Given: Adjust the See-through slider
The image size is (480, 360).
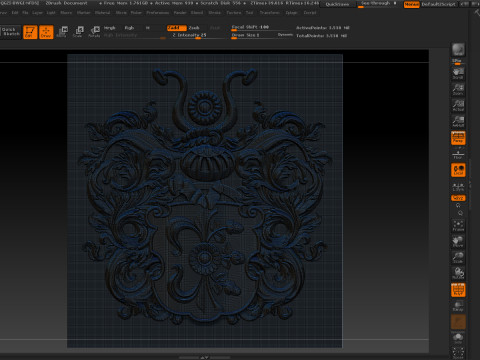Looking at the screenshot, I should [x=379, y=4].
